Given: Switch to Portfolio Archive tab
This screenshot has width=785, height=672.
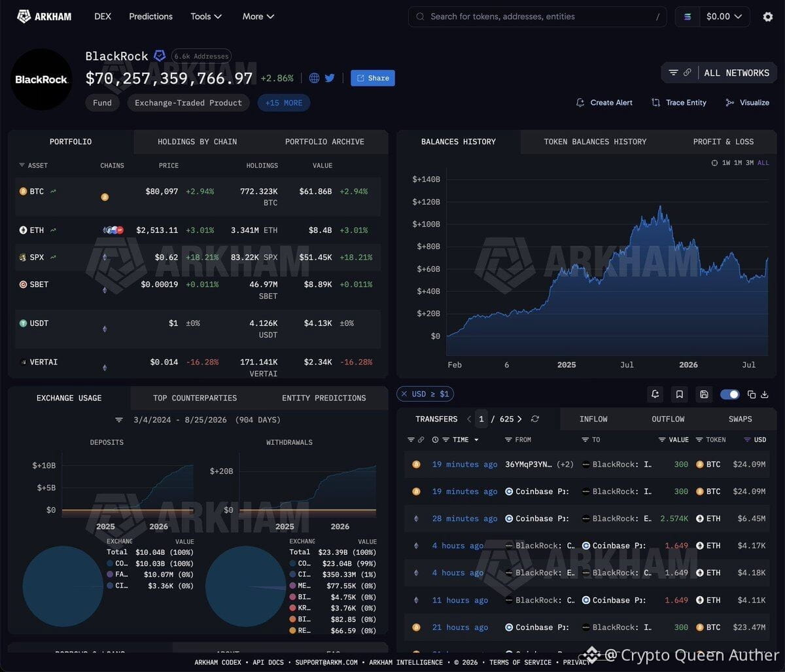Looking at the screenshot, I should point(324,141).
